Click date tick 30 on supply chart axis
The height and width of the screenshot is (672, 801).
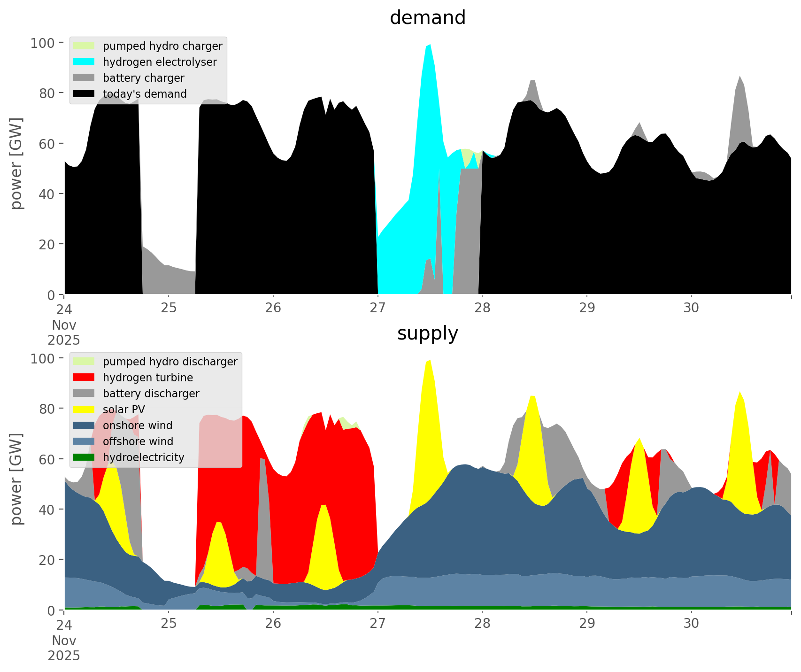pyautogui.click(x=691, y=623)
